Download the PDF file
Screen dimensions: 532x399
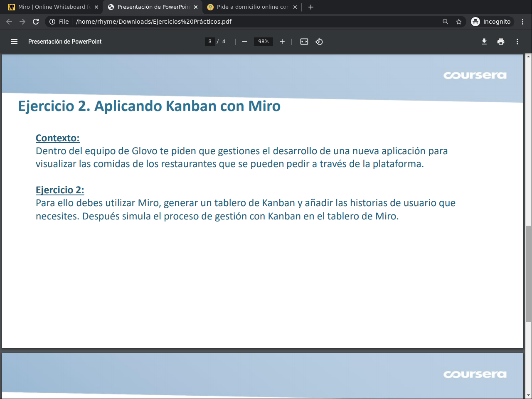(484, 42)
